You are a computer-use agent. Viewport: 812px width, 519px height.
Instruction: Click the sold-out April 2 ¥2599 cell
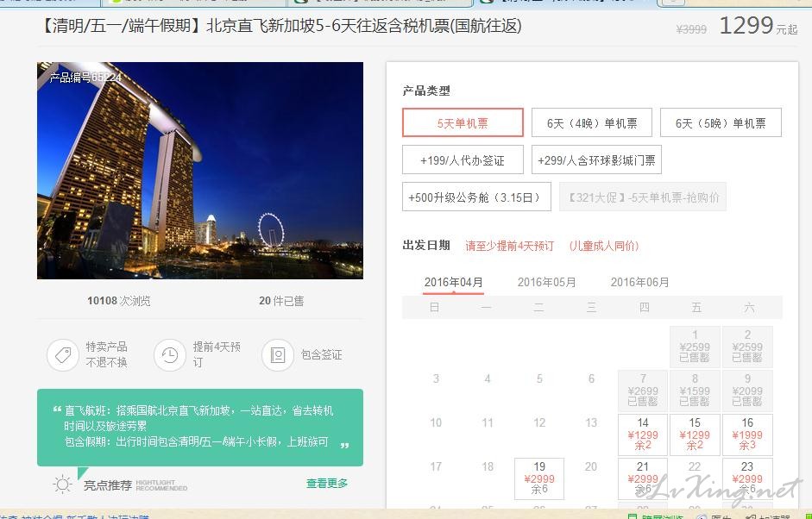tap(747, 347)
